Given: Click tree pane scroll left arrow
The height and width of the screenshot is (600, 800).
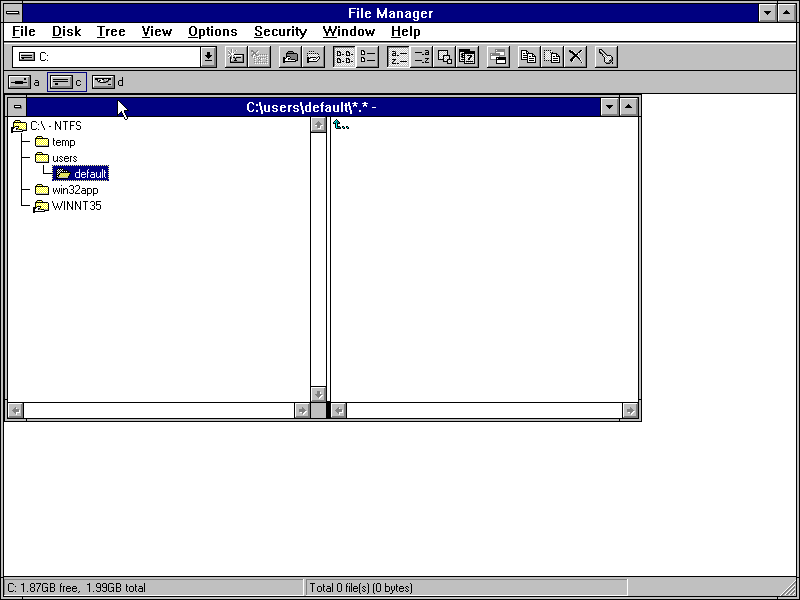Looking at the screenshot, I should click(x=16, y=410).
